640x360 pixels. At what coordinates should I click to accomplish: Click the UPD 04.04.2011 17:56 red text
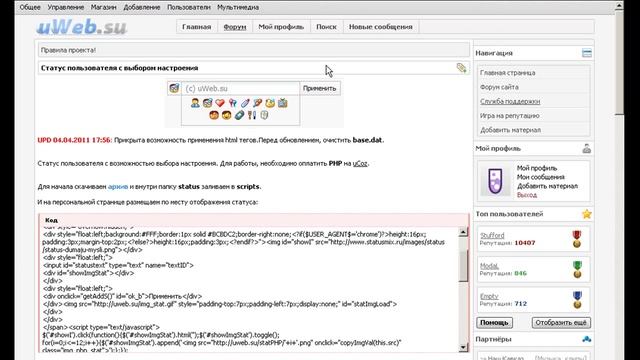[x=74, y=140]
